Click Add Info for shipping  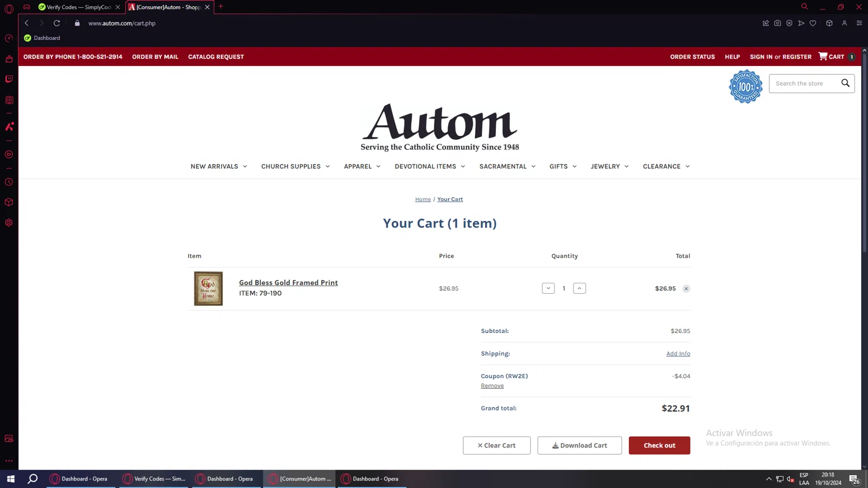pyautogui.click(x=678, y=353)
